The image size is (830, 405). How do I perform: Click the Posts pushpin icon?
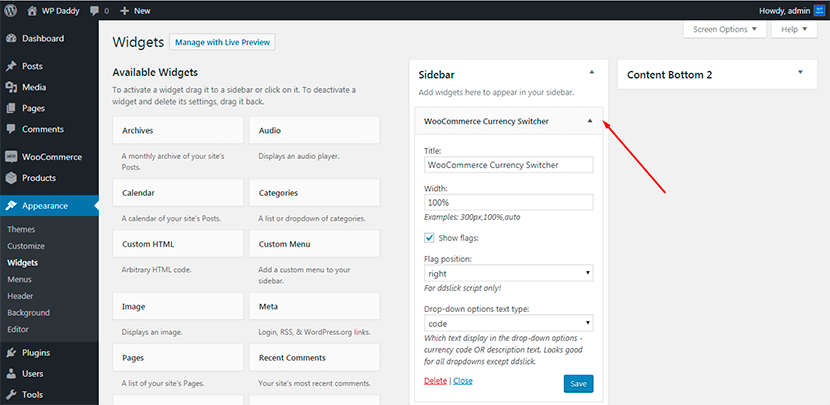pyautogui.click(x=11, y=66)
